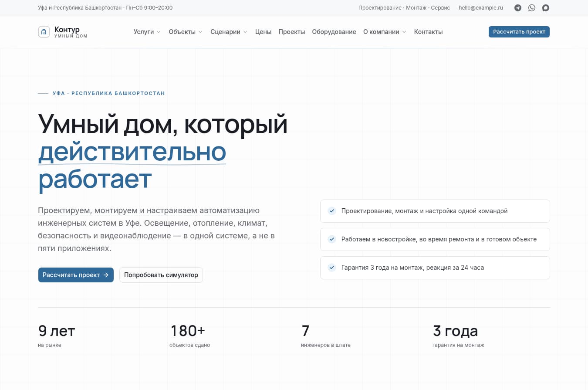Click the checkmark beside Гарантия 3 года

coord(332,268)
